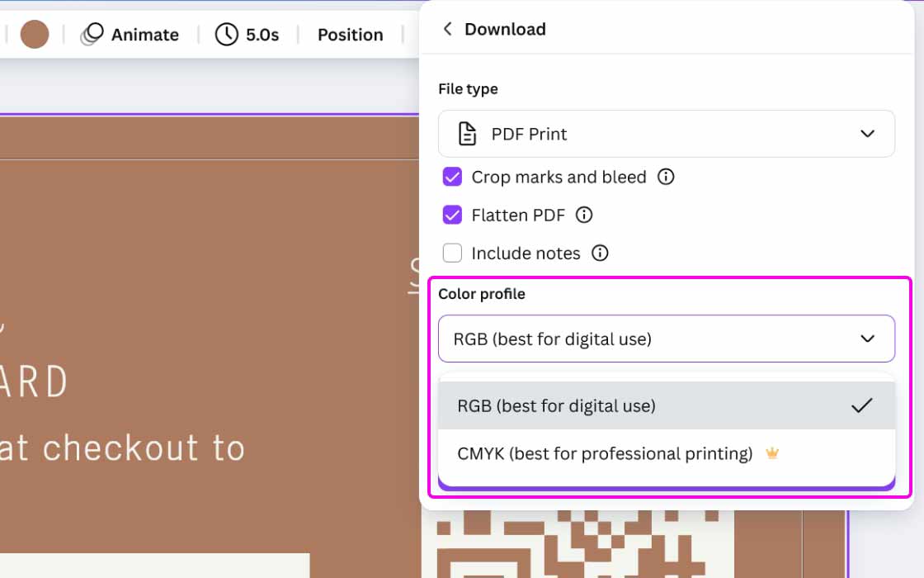
Task: Open the PDF Print file type dropdown
Action: 665,134
